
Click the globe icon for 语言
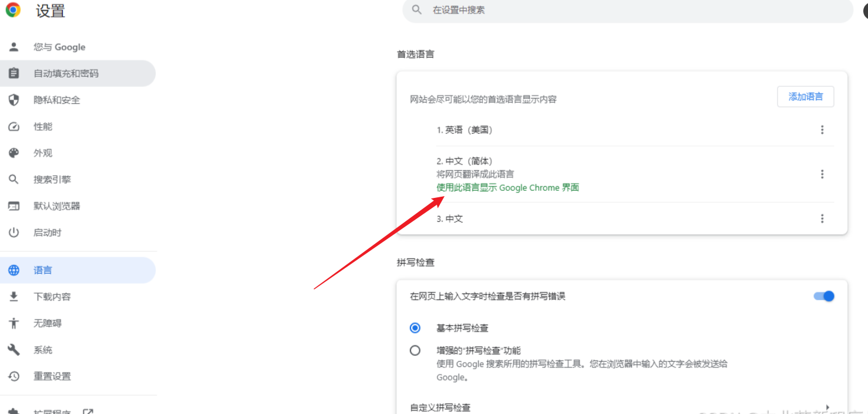(14, 270)
